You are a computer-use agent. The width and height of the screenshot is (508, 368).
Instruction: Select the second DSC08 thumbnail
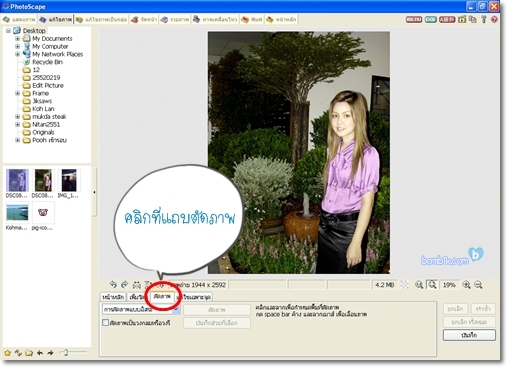pyautogui.click(x=43, y=183)
